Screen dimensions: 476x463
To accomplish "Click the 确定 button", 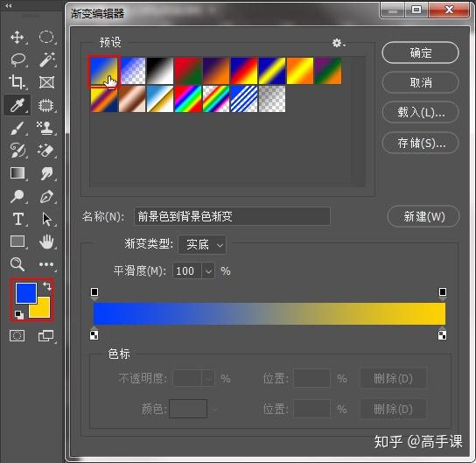I will pos(421,53).
